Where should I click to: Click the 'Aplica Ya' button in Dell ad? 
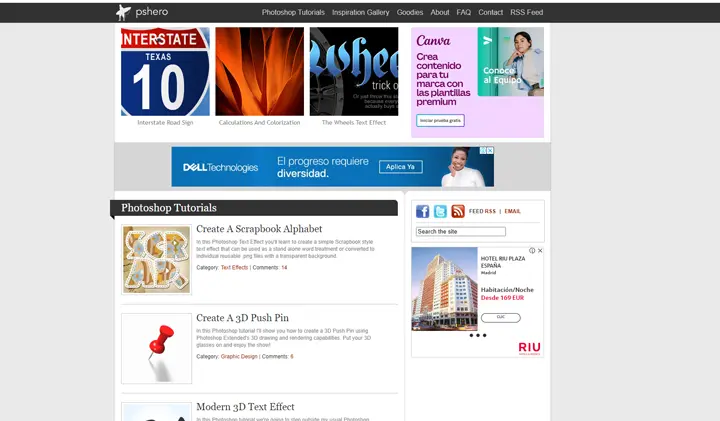click(x=400, y=167)
